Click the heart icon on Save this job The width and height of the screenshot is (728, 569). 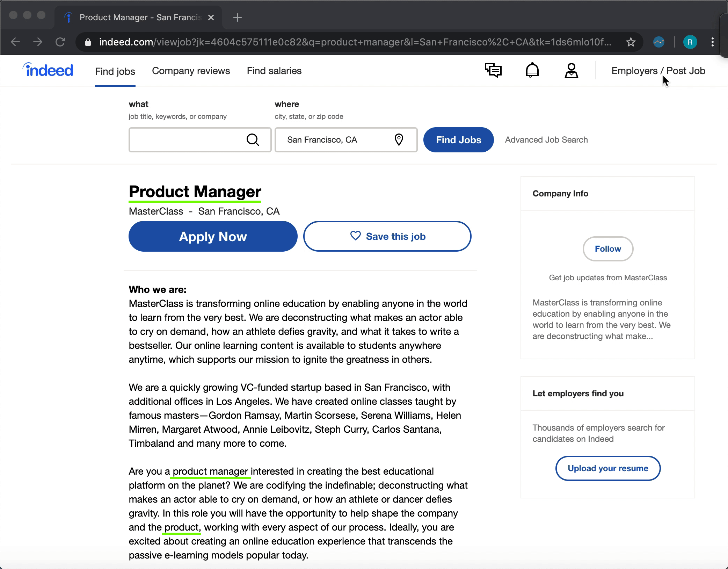coord(356,236)
